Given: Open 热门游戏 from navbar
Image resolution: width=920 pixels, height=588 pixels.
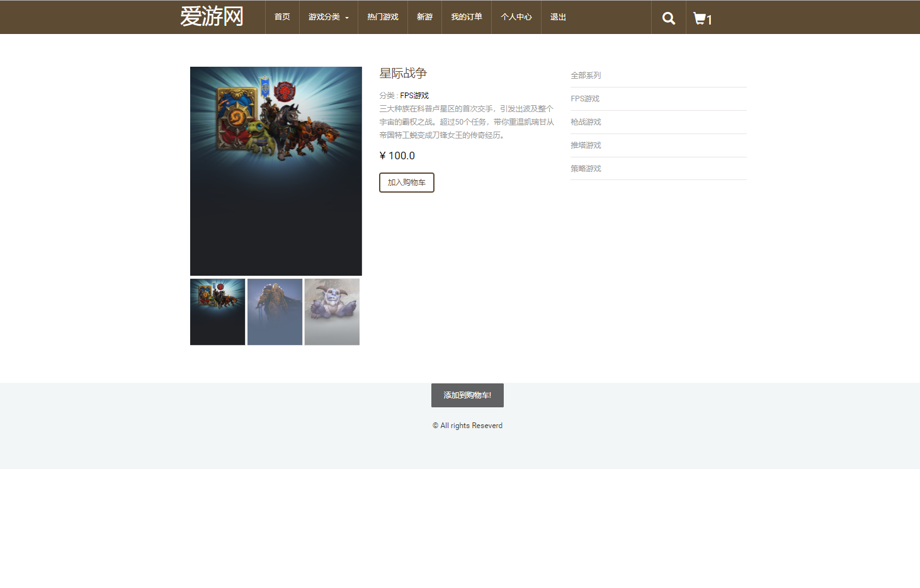Looking at the screenshot, I should [382, 17].
